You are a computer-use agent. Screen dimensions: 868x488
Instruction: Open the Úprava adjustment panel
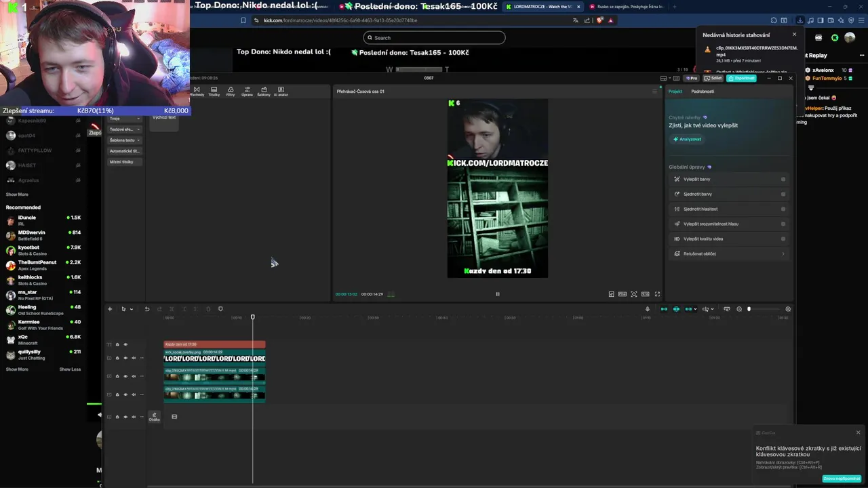pyautogui.click(x=247, y=91)
